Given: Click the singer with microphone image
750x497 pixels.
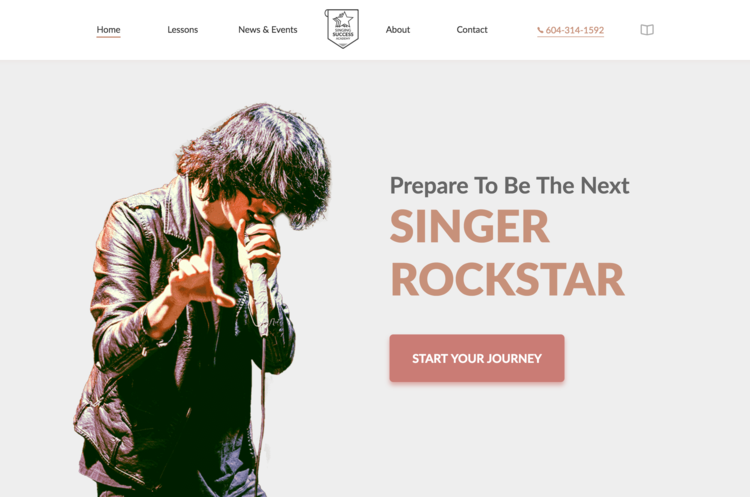Looking at the screenshot, I should click(x=201, y=300).
